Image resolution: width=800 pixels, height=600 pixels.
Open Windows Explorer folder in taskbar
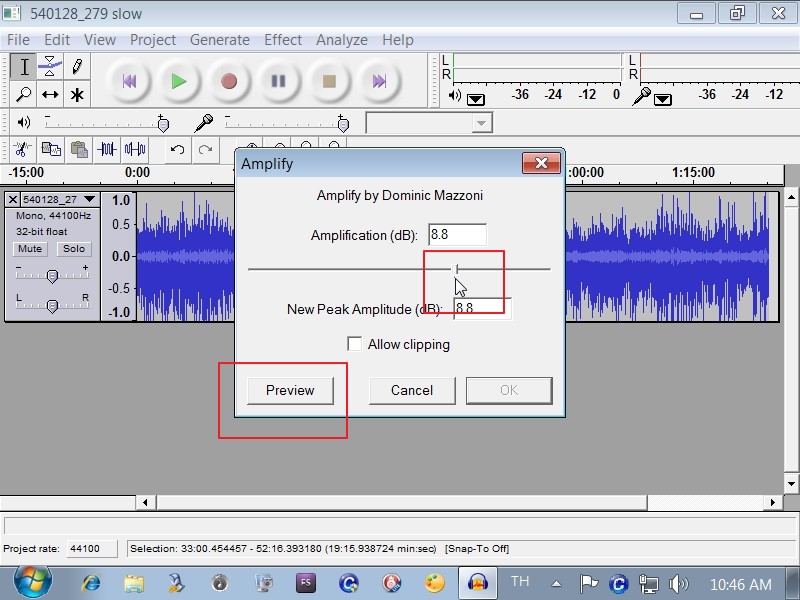click(134, 583)
